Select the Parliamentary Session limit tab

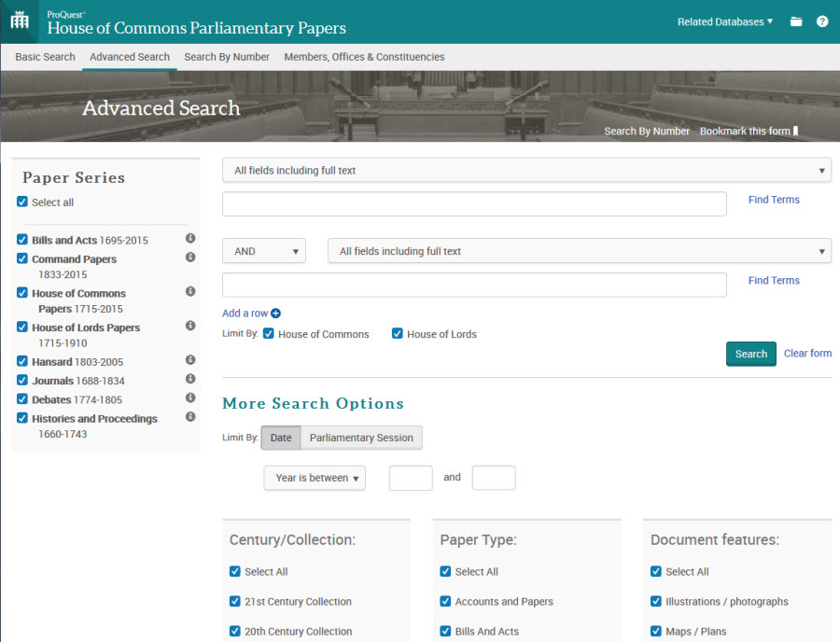pos(363,437)
